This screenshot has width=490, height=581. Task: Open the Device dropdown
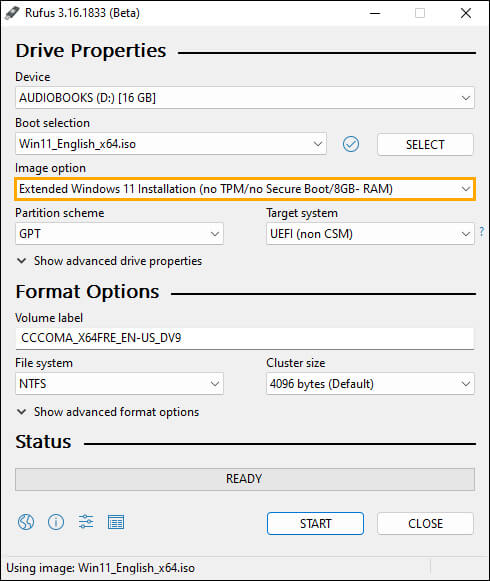[245, 98]
